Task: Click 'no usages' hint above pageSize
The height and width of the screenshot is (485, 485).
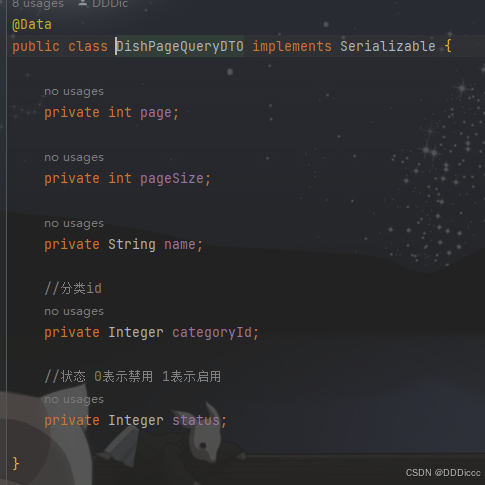Action: tap(74, 157)
